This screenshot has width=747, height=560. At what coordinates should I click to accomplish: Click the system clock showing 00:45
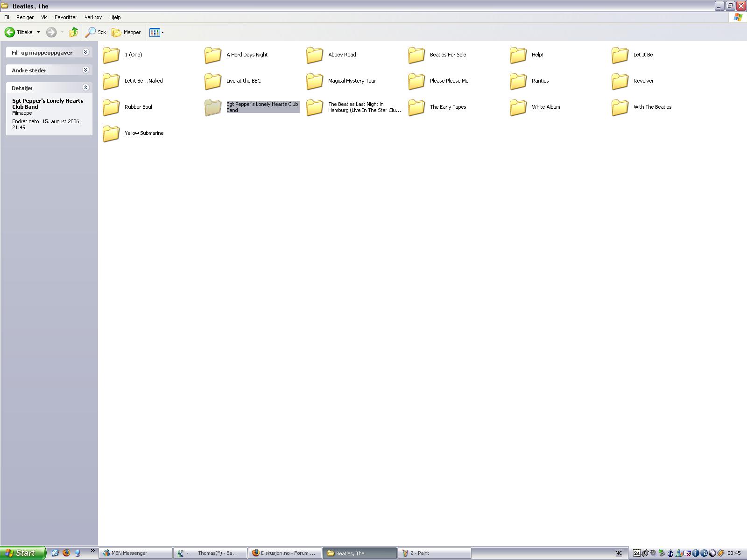click(734, 553)
